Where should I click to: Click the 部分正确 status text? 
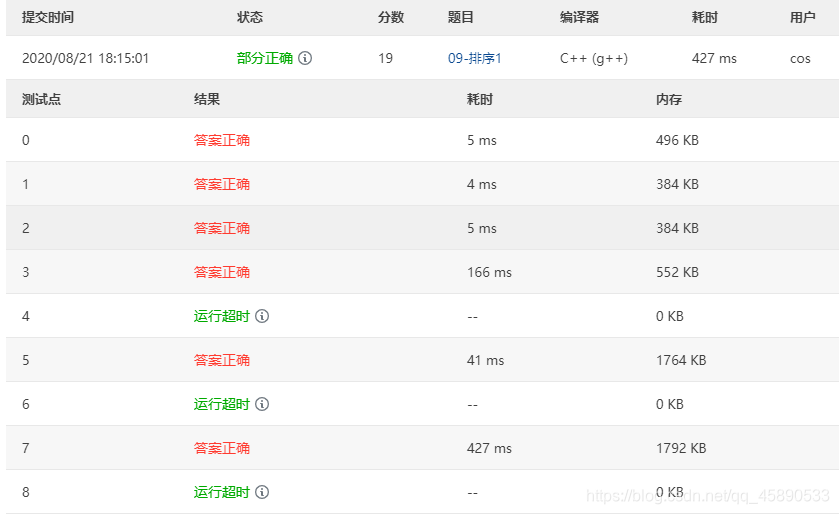click(x=265, y=58)
